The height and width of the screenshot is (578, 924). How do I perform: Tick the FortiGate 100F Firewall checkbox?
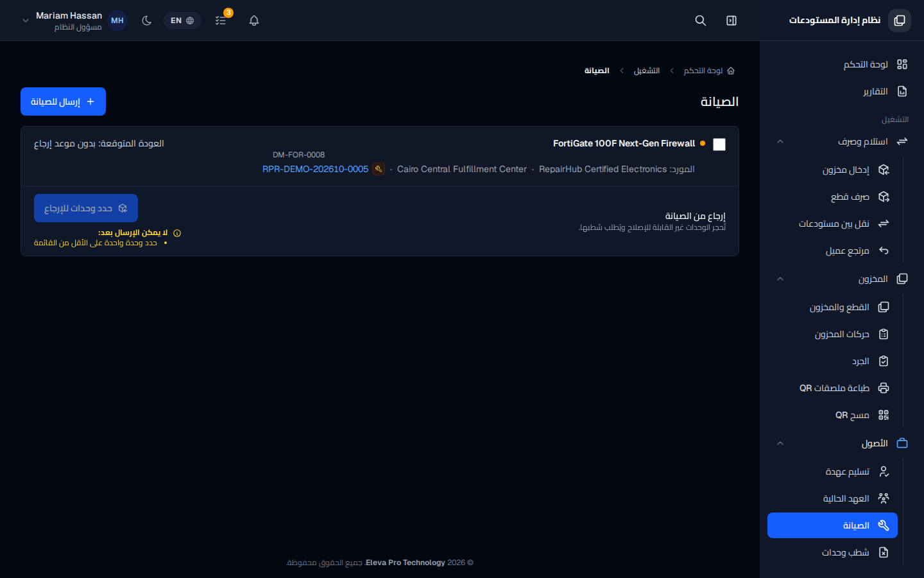(719, 144)
